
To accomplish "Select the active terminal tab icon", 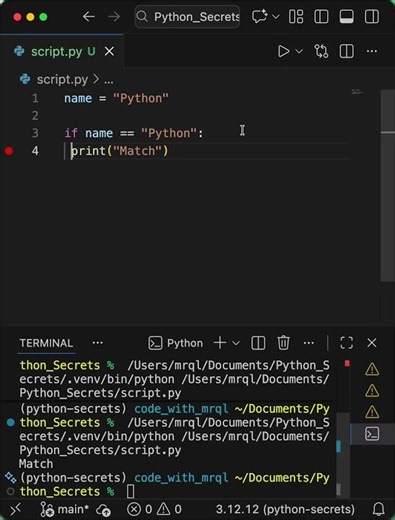I will (x=372, y=434).
